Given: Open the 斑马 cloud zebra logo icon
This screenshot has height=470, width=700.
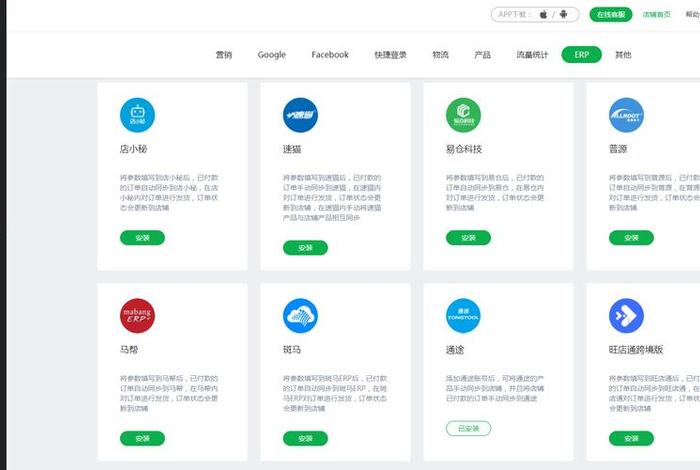Looking at the screenshot, I should tap(300, 316).
